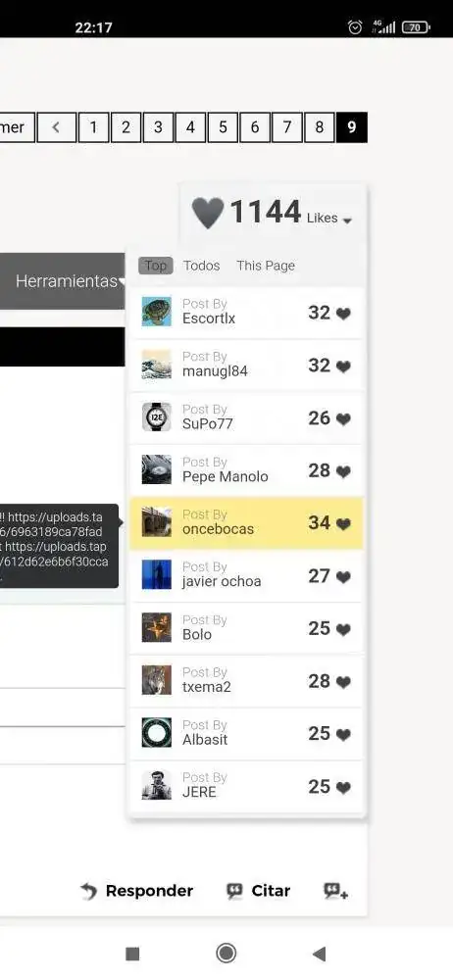Open Escortlx avatar thumbnail
Viewport: 453px width, 980px height.
point(157,312)
